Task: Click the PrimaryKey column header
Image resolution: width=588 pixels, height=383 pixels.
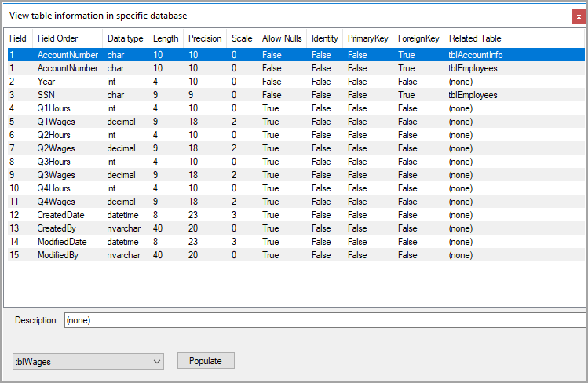Action: pyautogui.click(x=368, y=38)
